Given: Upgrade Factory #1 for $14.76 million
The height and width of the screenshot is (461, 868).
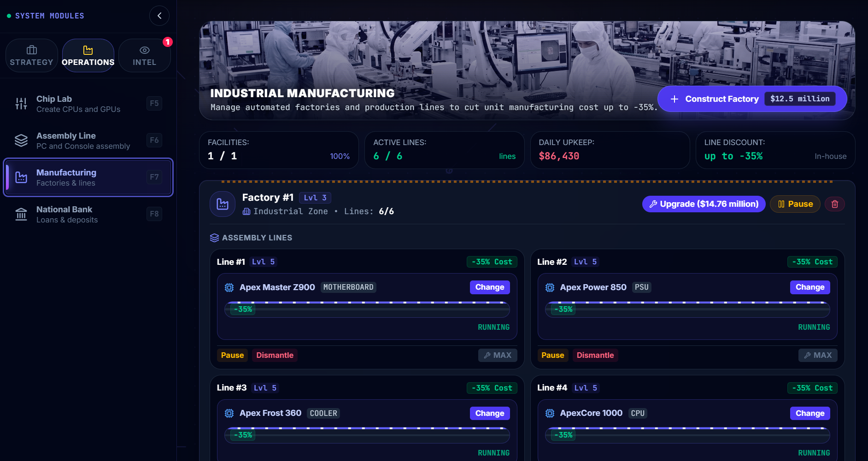Looking at the screenshot, I should tap(704, 204).
